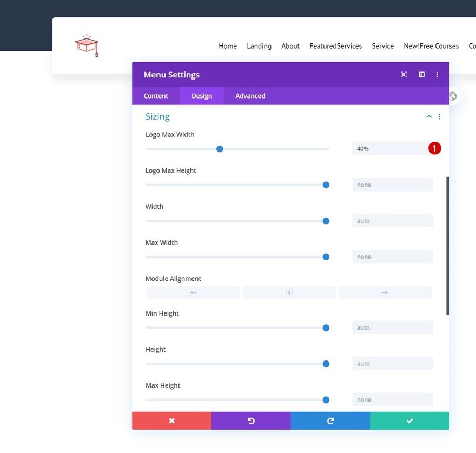Go to the About page link
This screenshot has width=476, height=453.
coord(290,46)
